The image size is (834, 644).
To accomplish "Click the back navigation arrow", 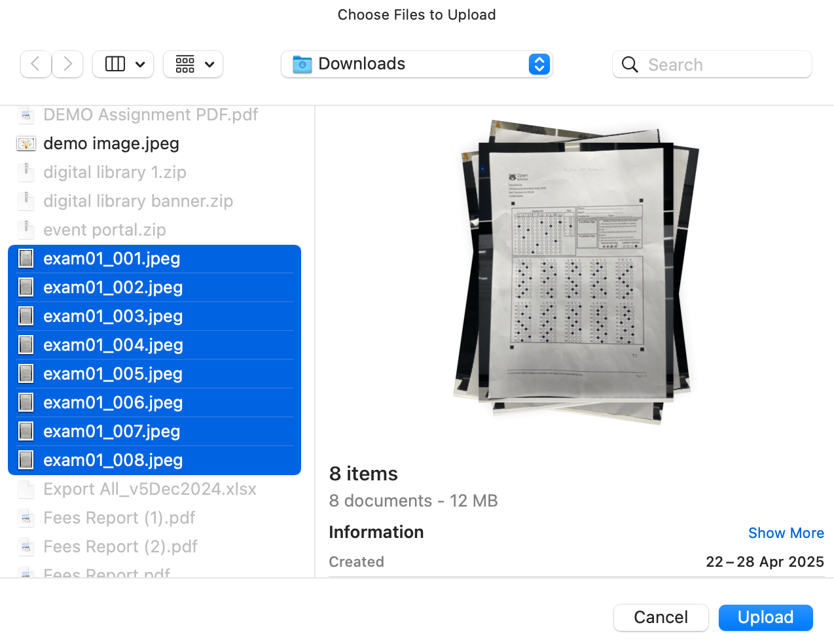I will (35, 64).
